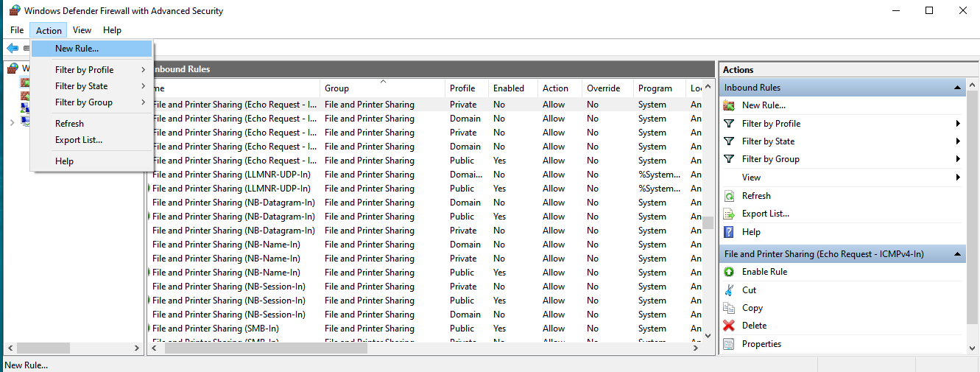Click the truncated 'Domai...' profile cell
This screenshot has height=372, width=980.
coord(465,175)
